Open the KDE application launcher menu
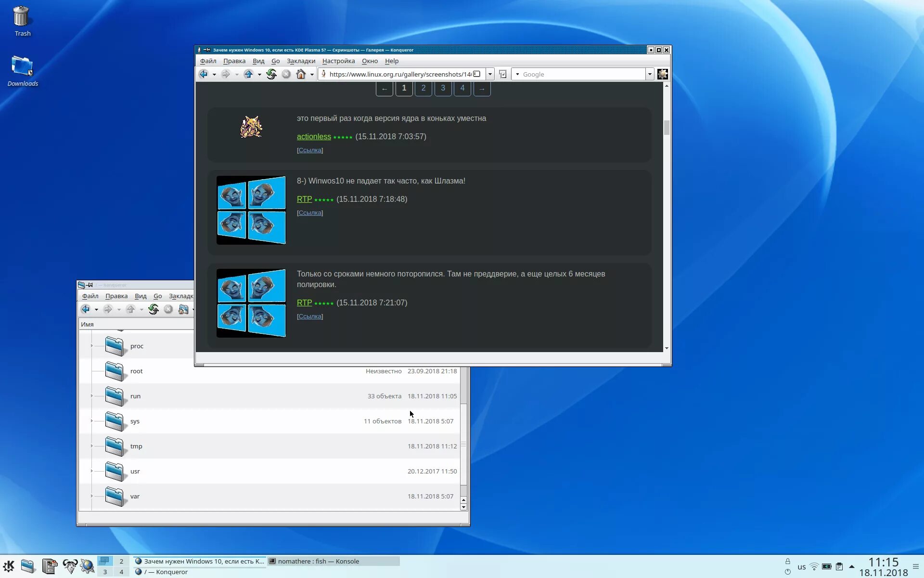 point(9,566)
